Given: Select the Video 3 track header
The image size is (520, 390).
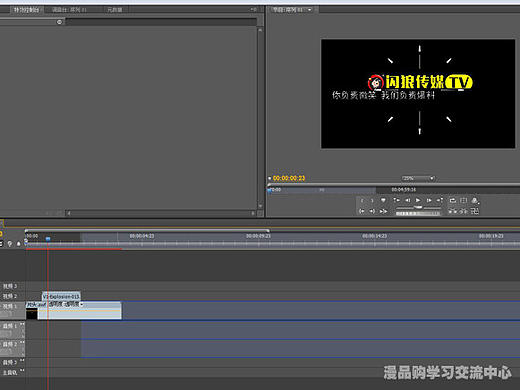Looking at the screenshot, I should tap(13, 286).
